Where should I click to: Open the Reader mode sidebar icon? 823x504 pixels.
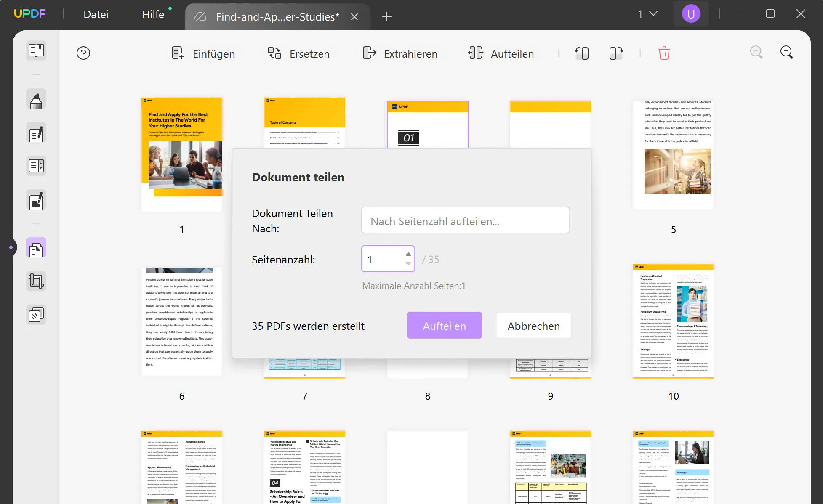(36, 50)
